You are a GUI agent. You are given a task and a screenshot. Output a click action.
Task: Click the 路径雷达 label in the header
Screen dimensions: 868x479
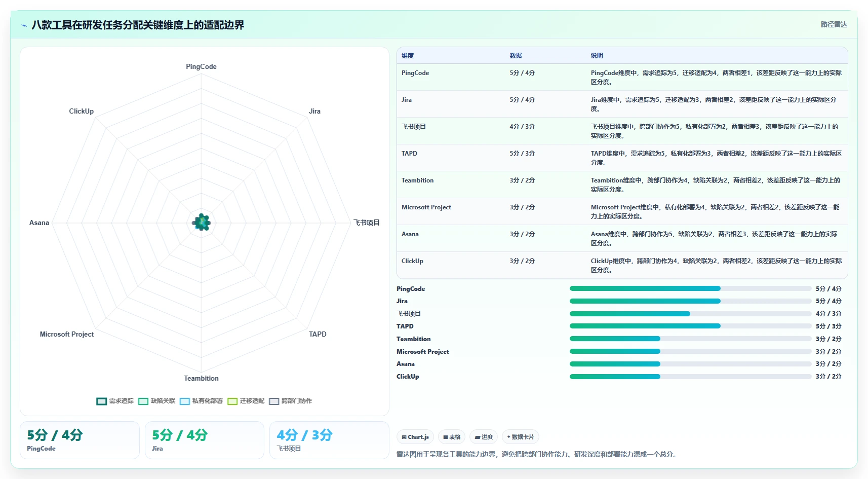click(x=834, y=24)
